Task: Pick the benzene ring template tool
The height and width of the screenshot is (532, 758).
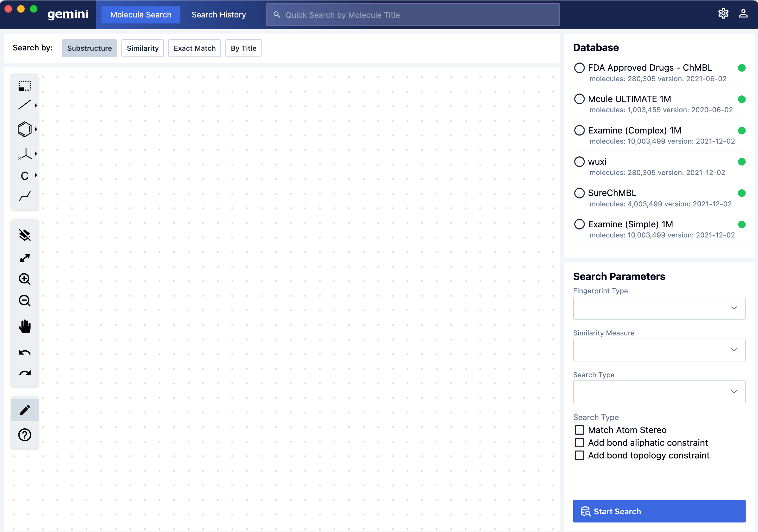Action: click(24, 129)
